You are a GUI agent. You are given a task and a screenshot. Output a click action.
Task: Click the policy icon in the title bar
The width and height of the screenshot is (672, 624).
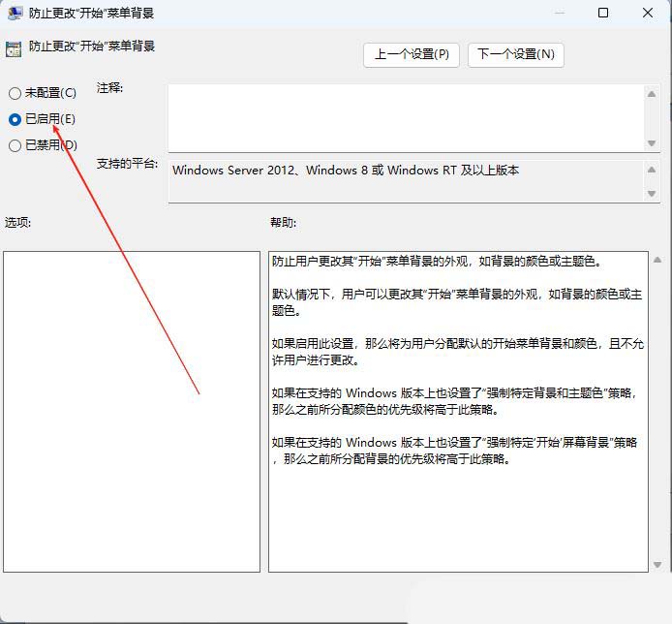(15, 14)
